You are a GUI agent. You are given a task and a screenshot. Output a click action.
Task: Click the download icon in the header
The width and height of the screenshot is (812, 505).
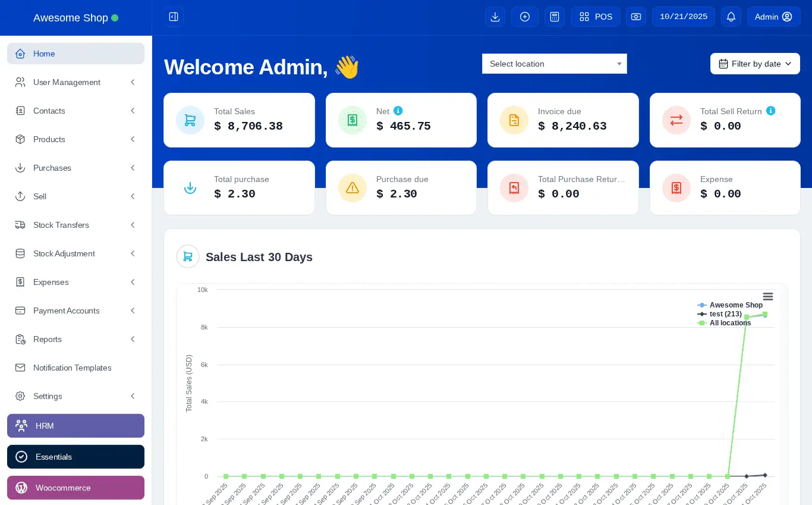(x=495, y=17)
